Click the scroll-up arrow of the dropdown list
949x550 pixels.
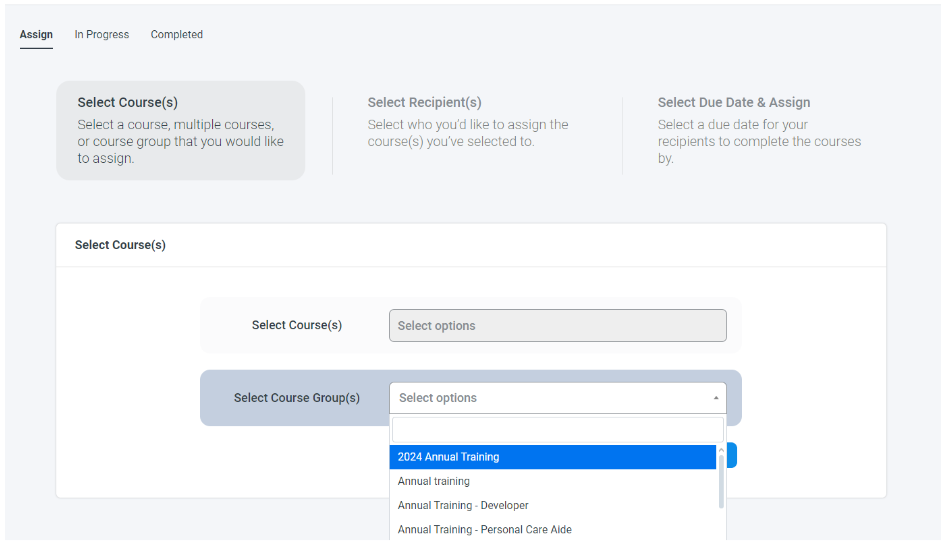(721, 449)
